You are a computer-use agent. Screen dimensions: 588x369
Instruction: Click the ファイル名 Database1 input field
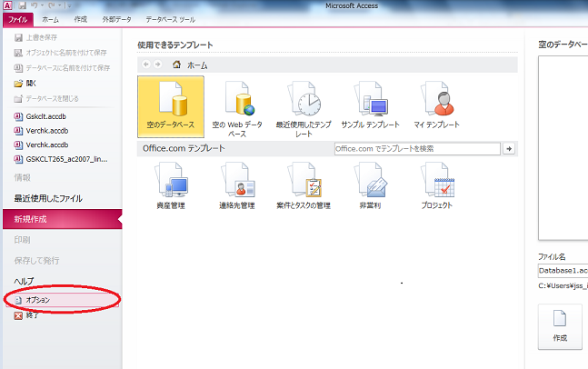click(x=563, y=270)
